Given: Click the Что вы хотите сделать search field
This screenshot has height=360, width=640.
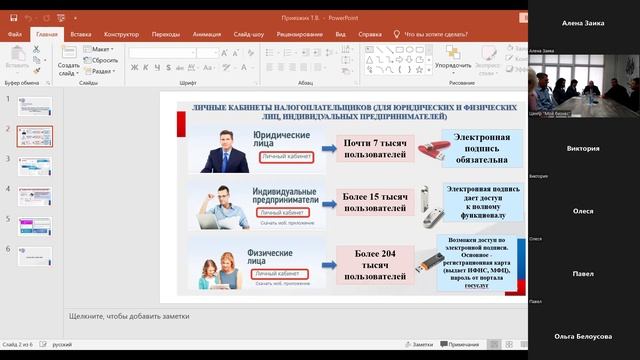Looking at the screenshot, I should click(x=436, y=34).
